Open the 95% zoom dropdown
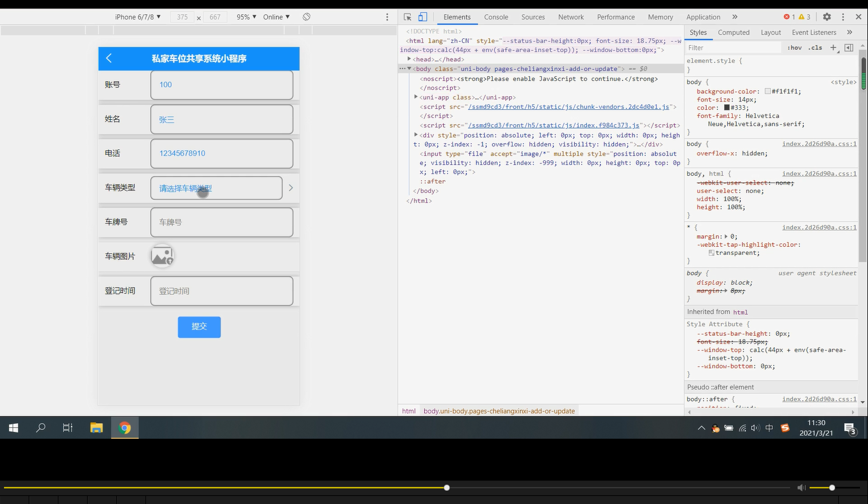 (247, 17)
